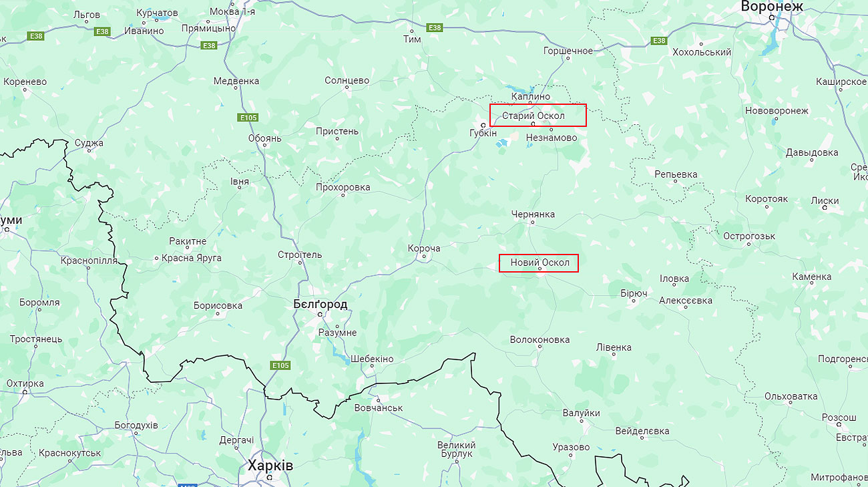Click the Старий Оскол city label

coord(533,116)
